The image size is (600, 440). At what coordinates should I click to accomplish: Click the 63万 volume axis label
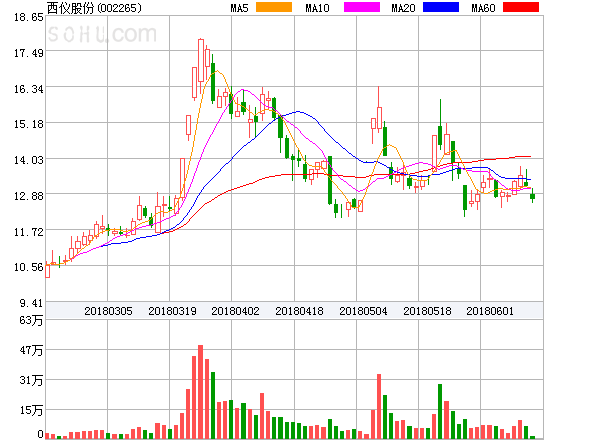click(x=31, y=320)
